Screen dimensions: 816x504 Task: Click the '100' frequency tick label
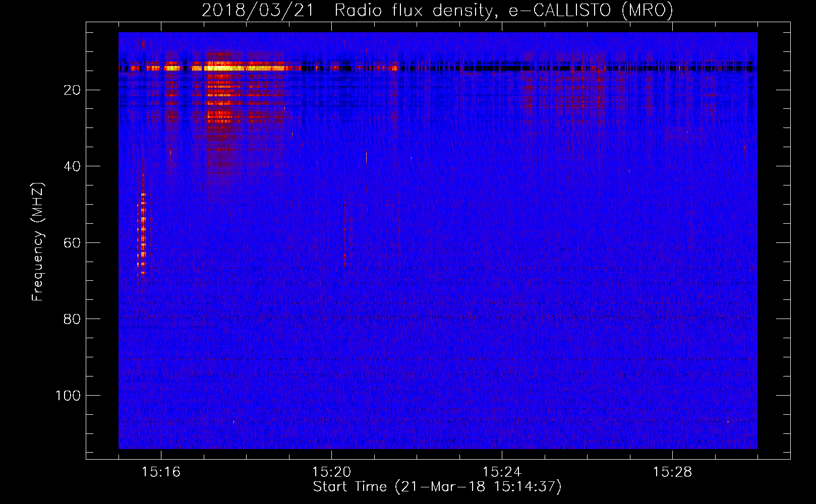[68, 396]
